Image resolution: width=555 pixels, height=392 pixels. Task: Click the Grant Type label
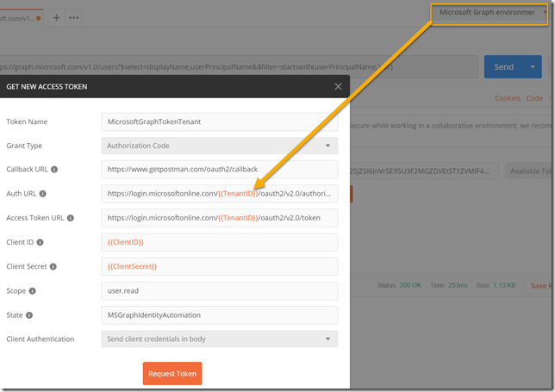pos(24,146)
